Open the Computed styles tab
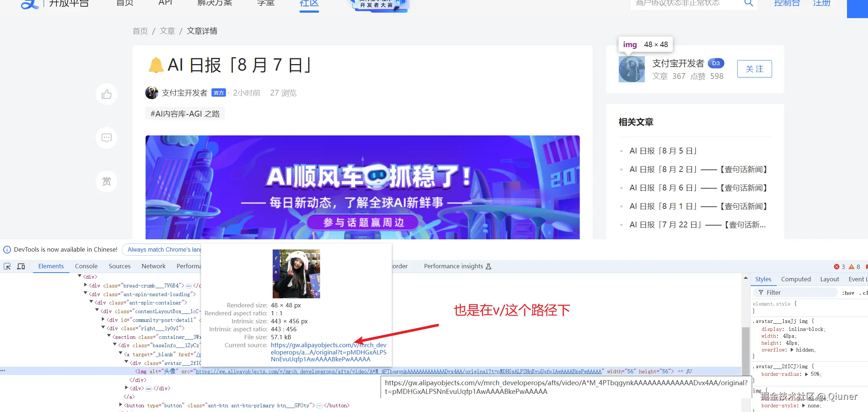The image size is (868, 412). [796, 279]
